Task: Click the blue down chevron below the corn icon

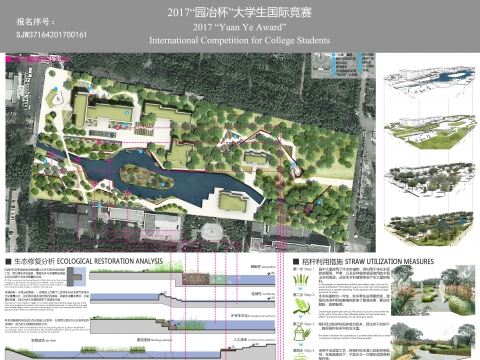Action: (300, 317)
